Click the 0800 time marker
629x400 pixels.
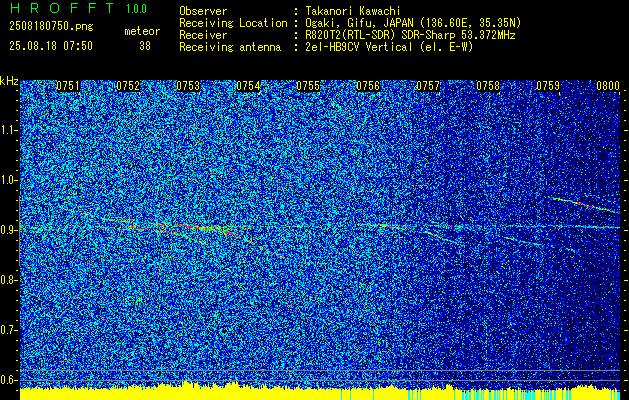pos(608,86)
